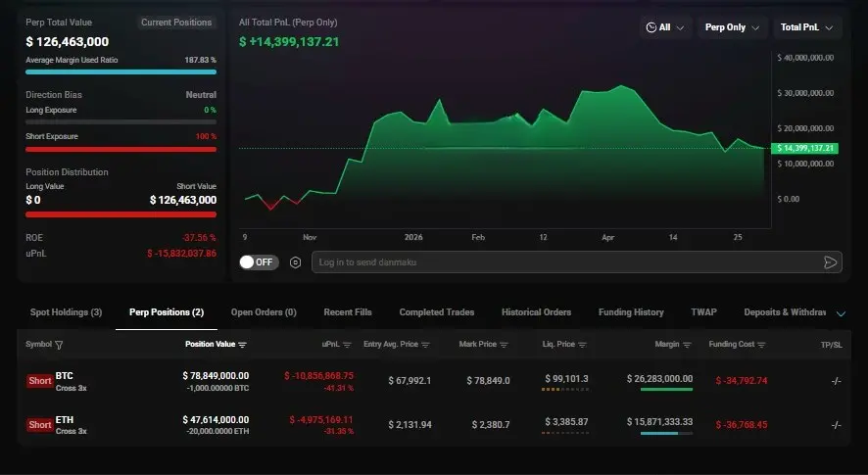
Task: Go to the Recent Fills tab
Action: click(x=348, y=312)
